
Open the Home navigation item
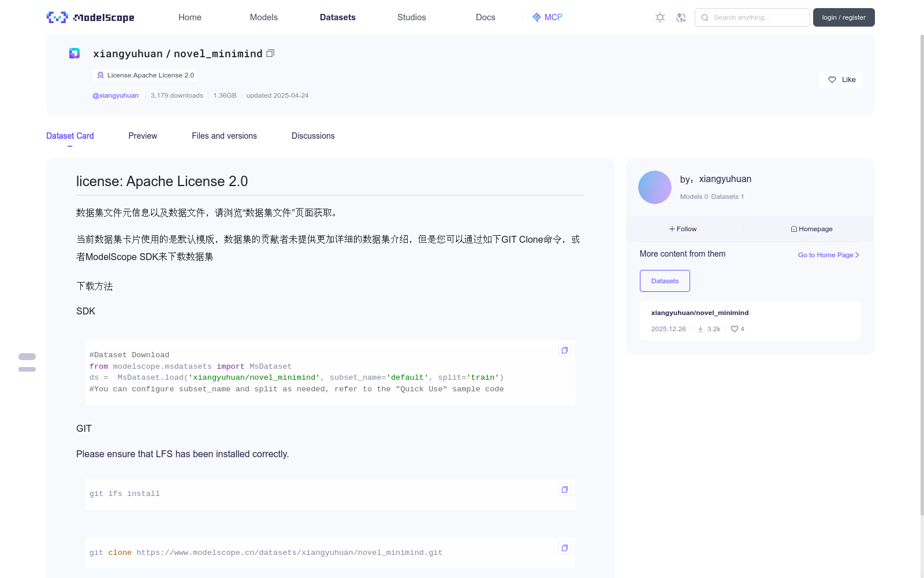pos(190,17)
